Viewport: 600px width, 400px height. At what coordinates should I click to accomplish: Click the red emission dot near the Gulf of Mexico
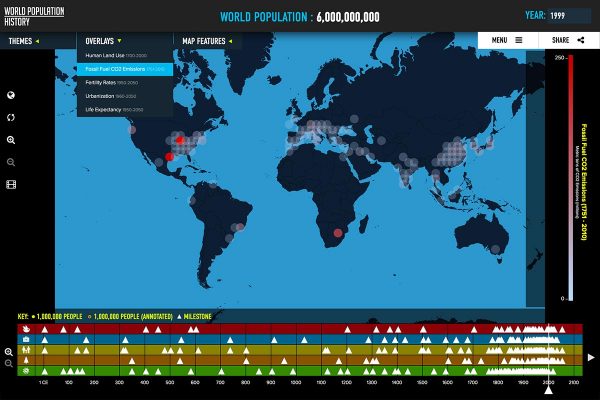coord(169,157)
